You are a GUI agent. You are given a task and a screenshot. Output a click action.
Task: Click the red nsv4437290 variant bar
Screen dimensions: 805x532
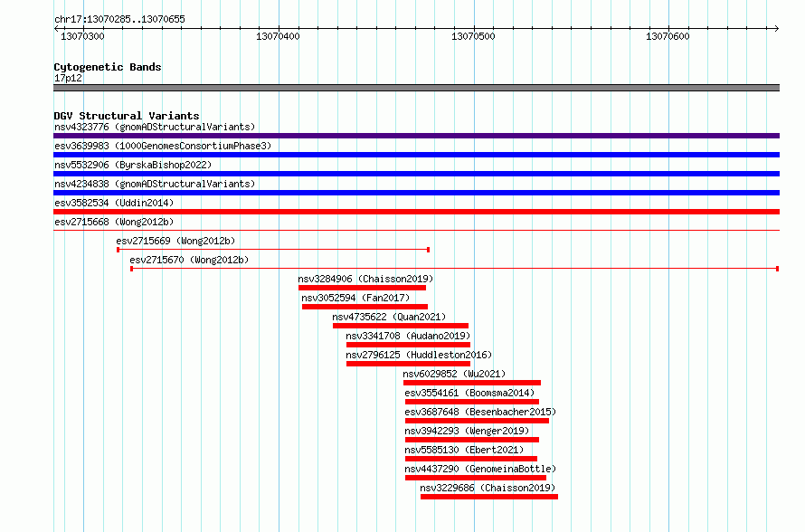(x=476, y=478)
